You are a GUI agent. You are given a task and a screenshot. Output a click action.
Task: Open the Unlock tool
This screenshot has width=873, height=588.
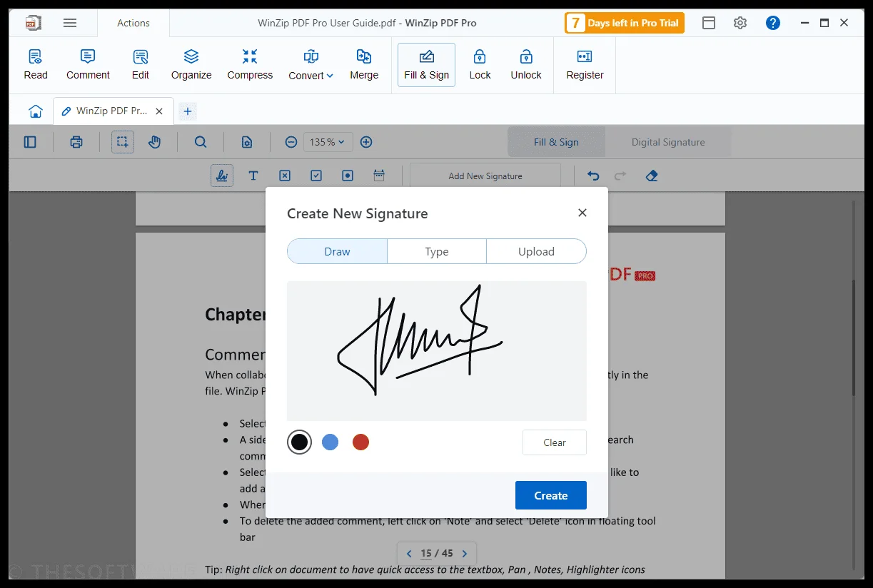coord(526,65)
